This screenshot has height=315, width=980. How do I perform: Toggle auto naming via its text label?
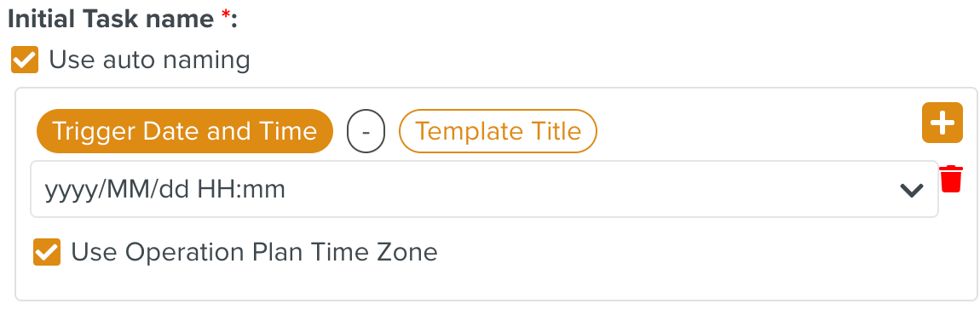click(x=149, y=60)
